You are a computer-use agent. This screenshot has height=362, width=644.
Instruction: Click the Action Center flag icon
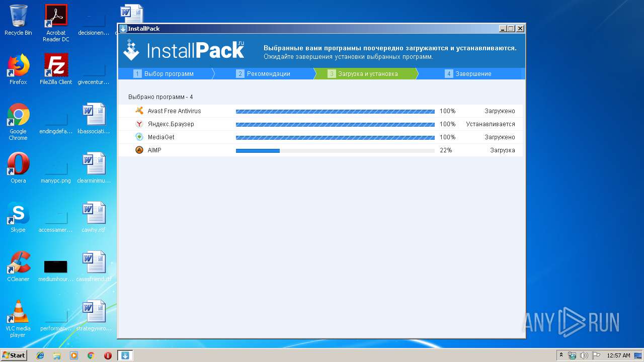coord(596,355)
